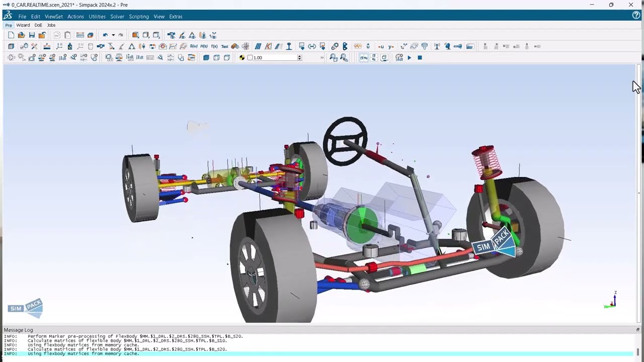Start the simulation with the play button
Viewport: 644px width, 362px height.
(409, 58)
